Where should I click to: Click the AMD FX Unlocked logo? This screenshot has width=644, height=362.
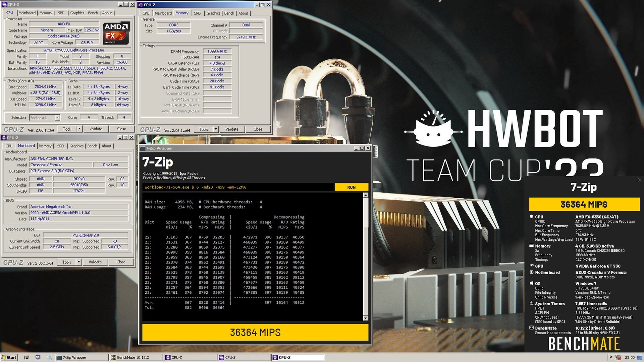(x=116, y=33)
